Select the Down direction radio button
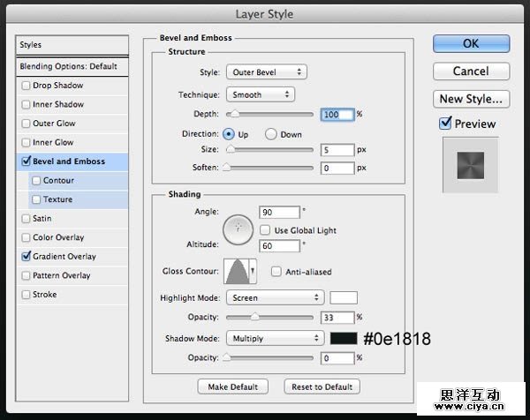 (270, 134)
